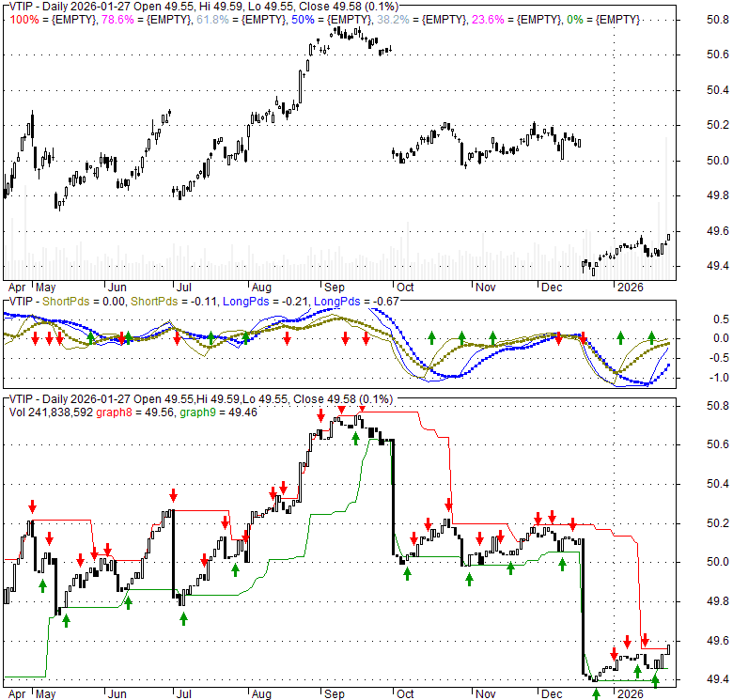
Task: Select the 'May' month label under bottom chart
Action: click(46, 694)
